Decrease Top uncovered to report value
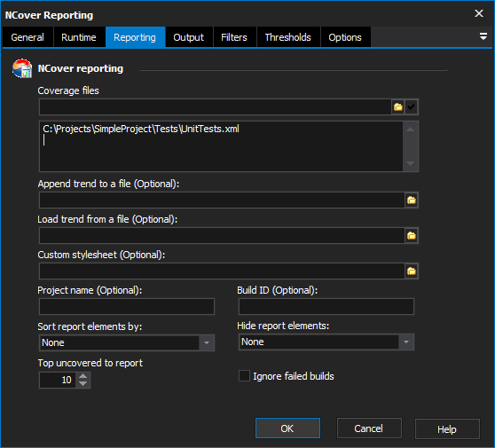 pos(83,383)
